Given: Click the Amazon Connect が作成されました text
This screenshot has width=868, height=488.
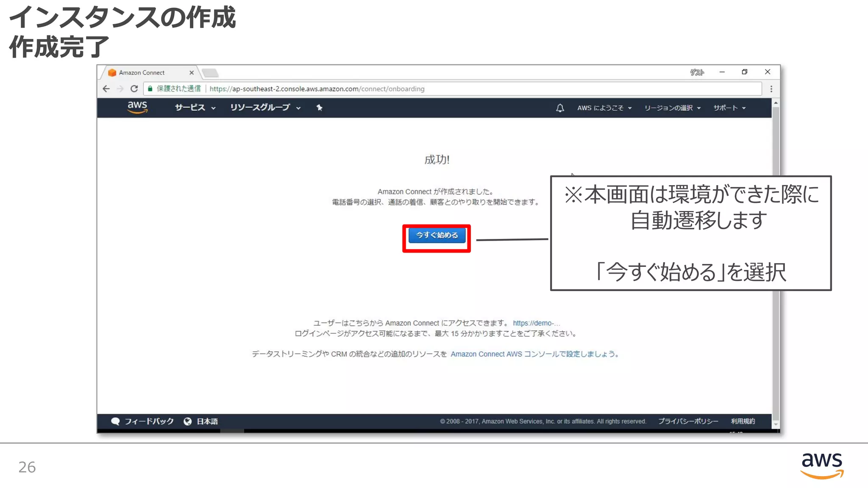Looking at the screenshot, I should [435, 192].
